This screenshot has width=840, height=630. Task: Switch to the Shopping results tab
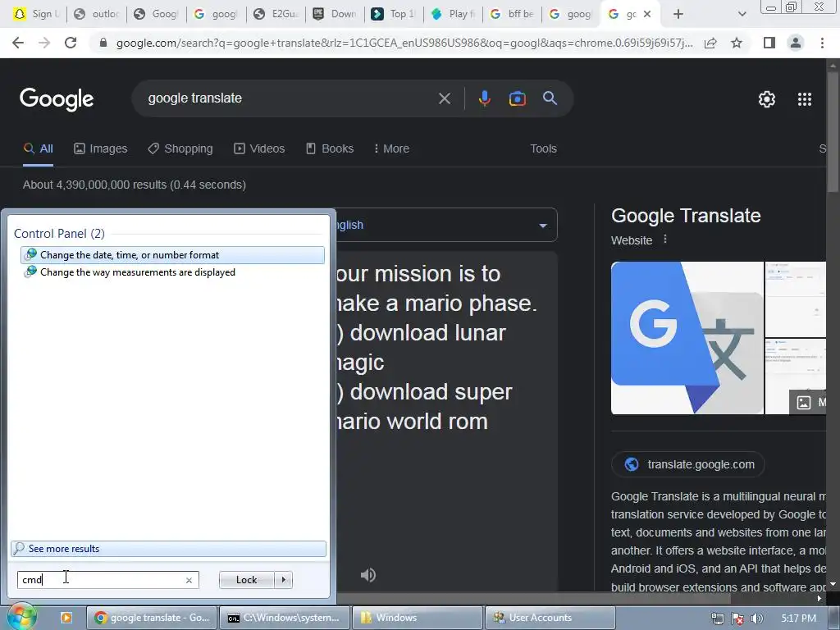tap(180, 148)
